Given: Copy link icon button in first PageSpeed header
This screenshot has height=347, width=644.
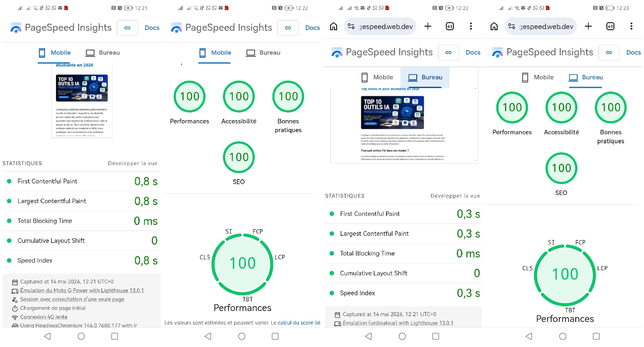Looking at the screenshot, I should 127,28.
